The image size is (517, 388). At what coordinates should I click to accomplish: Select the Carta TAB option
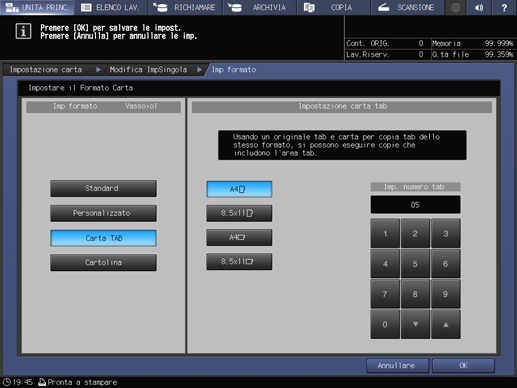103,238
